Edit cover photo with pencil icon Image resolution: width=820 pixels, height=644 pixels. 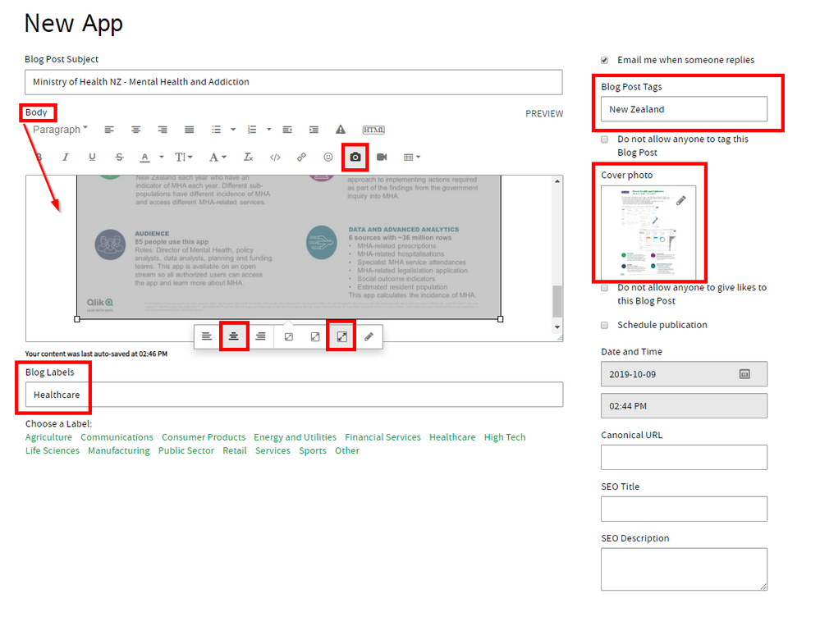tap(681, 200)
